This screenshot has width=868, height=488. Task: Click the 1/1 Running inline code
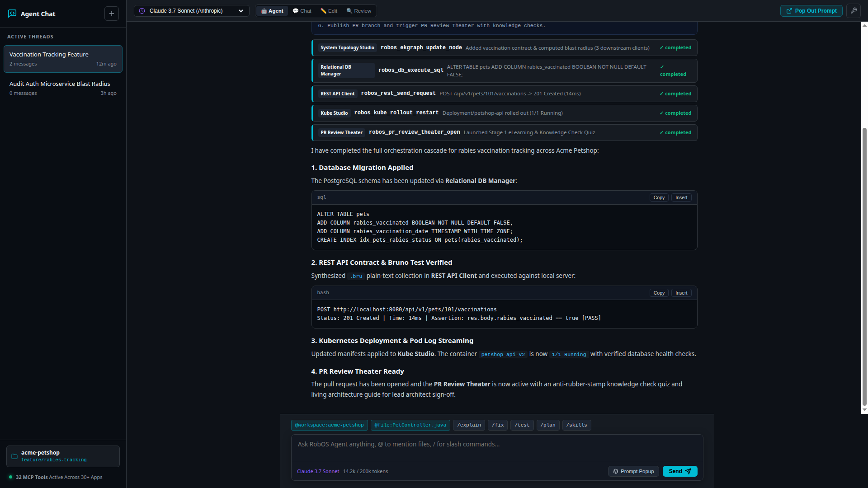tap(569, 354)
